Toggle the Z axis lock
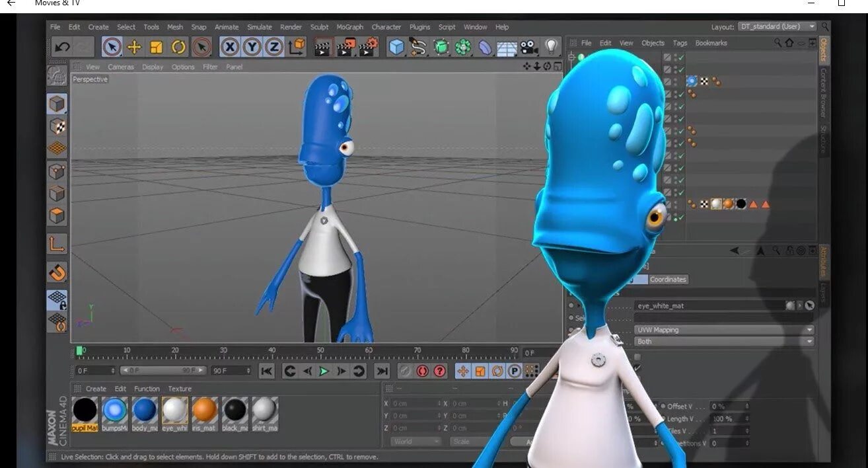 (274, 47)
